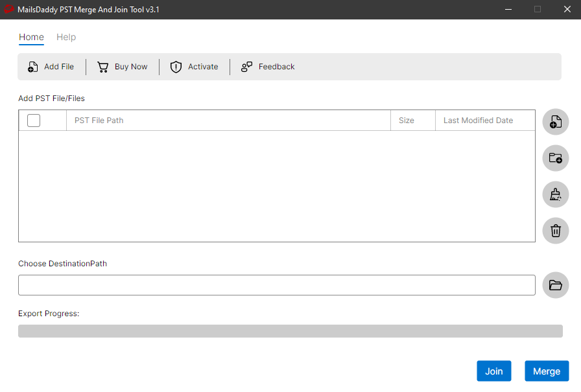Viewport: 581px width, 392px height.
Task: Click the Join button
Action: pos(494,371)
